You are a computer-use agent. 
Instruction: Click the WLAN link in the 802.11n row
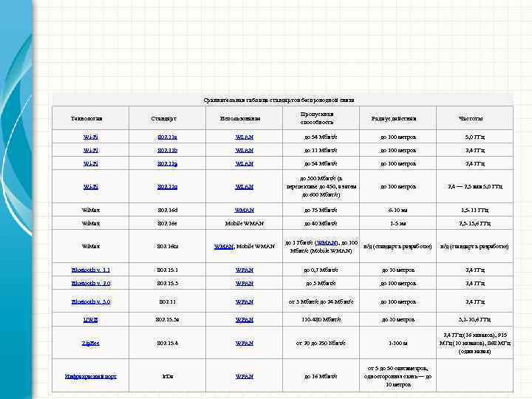coord(245,187)
